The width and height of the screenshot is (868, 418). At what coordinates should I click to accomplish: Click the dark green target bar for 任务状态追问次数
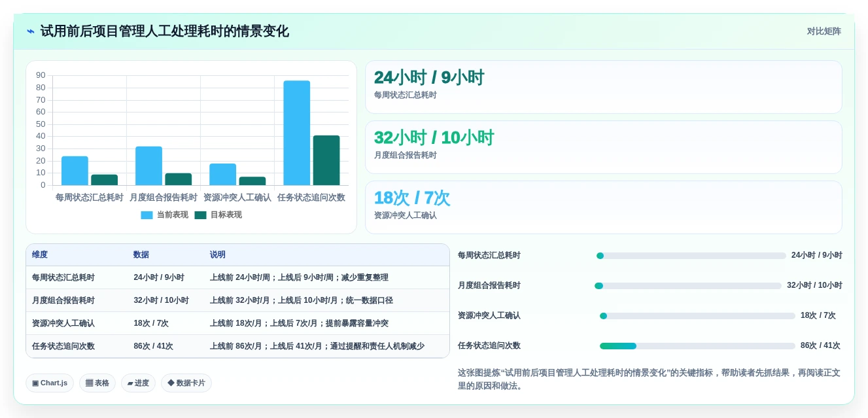point(326,160)
